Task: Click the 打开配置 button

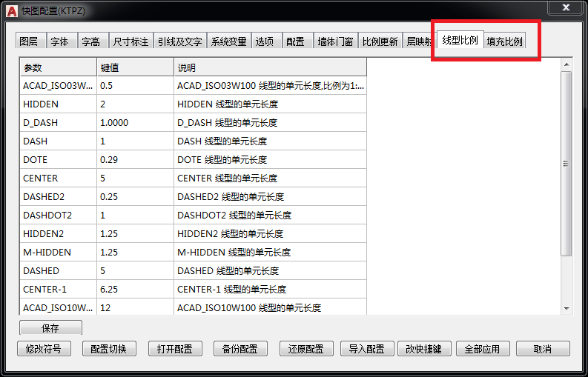Action: (x=175, y=349)
